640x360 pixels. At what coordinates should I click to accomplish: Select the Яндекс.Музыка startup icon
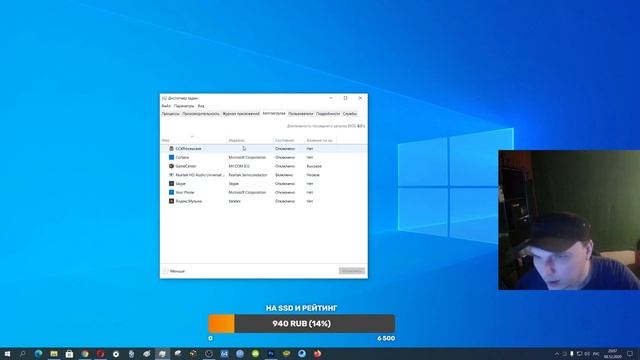pyautogui.click(x=171, y=201)
